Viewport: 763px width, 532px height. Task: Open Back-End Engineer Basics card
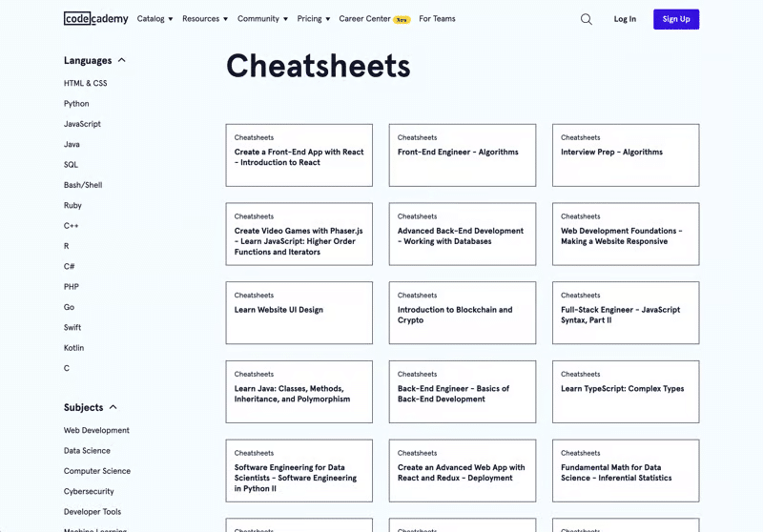tap(463, 392)
